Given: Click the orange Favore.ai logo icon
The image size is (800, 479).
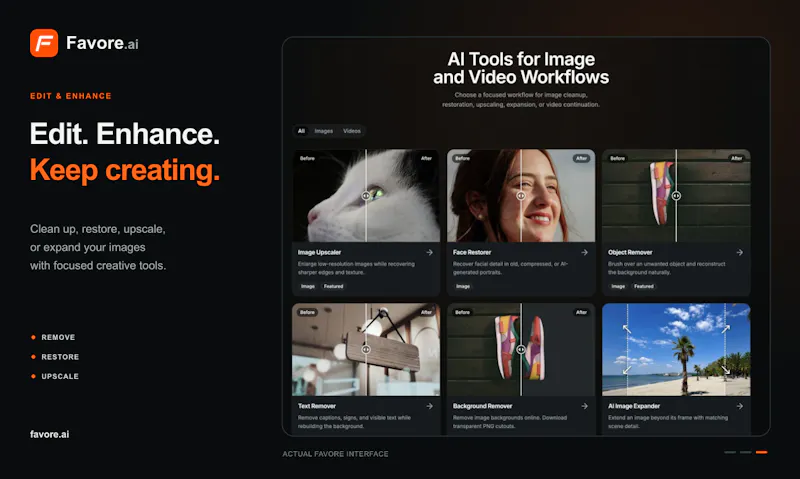Looking at the screenshot, I should tap(44, 43).
